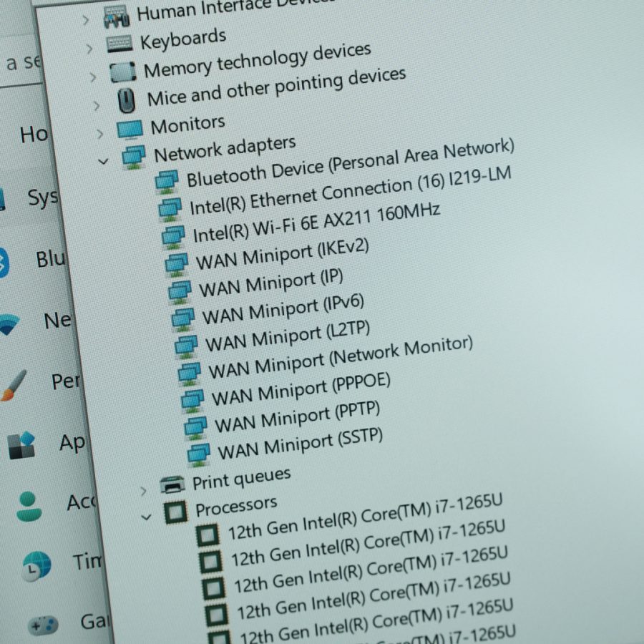Open Apps label in Settings sidebar

point(72,443)
